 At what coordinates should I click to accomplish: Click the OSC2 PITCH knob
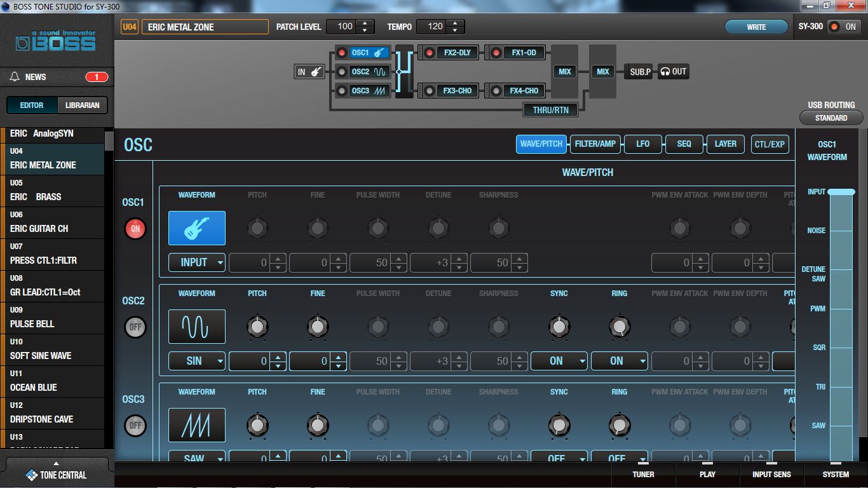tap(257, 327)
